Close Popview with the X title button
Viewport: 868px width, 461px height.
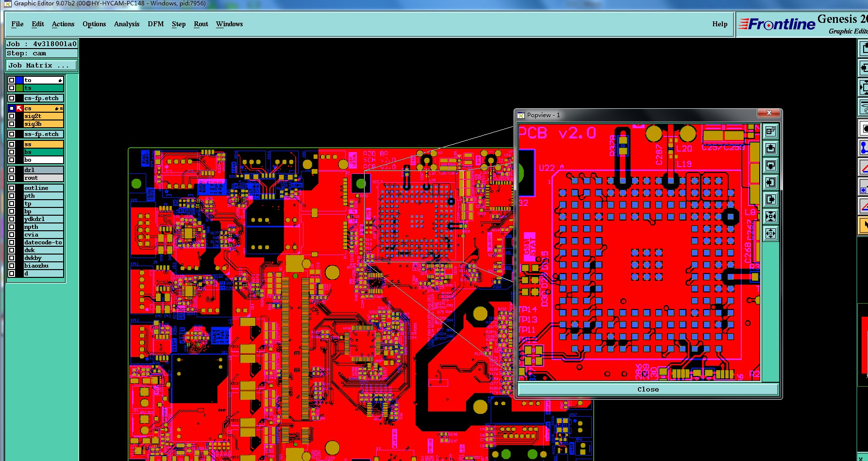(769, 113)
